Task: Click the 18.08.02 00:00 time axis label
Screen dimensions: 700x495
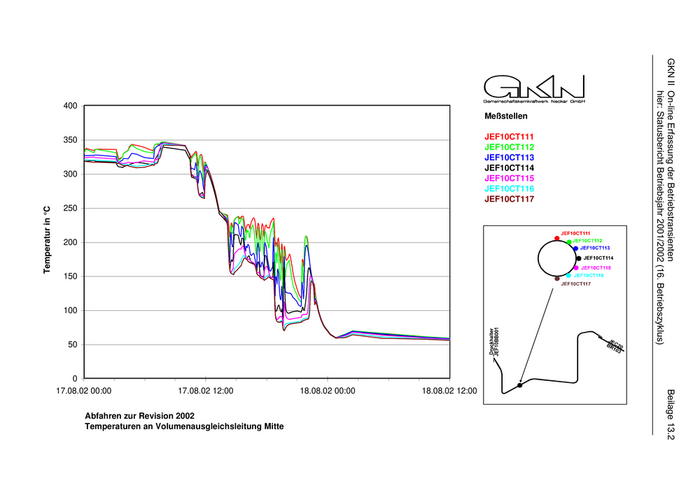Action: pyautogui.click(x=328, y=392)
